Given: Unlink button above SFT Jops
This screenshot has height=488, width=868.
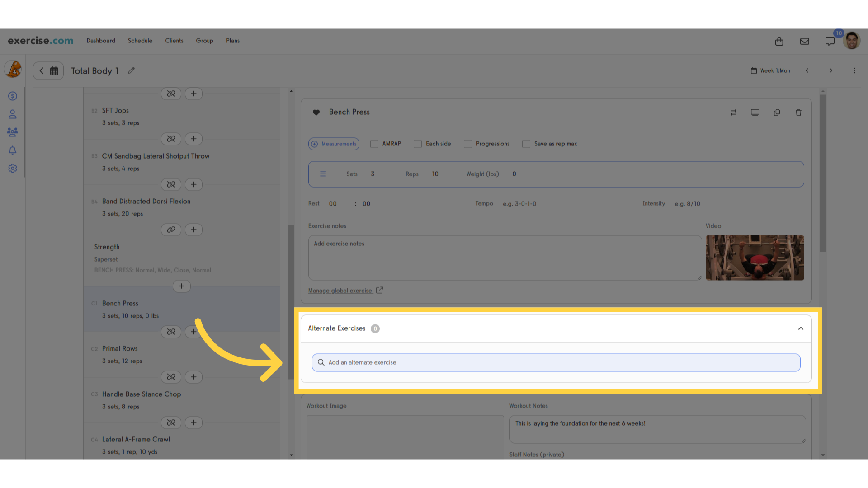Looking at the screenshot, I should click(171, 94).
